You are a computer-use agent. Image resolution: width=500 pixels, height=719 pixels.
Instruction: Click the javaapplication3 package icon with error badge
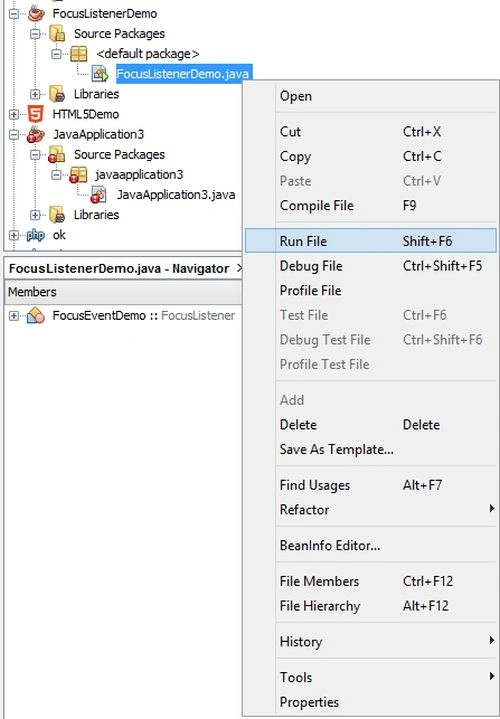(78, 175)
